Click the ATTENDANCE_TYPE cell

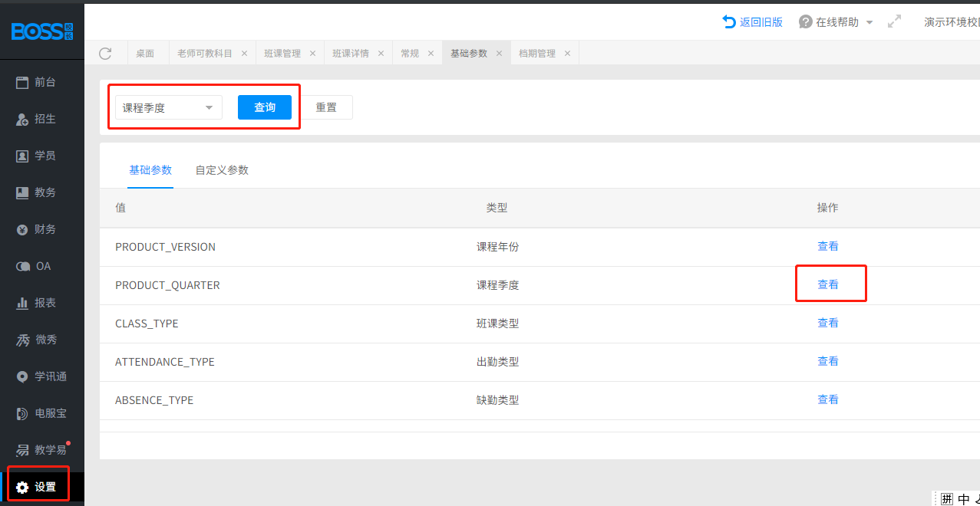pos(165,362)
